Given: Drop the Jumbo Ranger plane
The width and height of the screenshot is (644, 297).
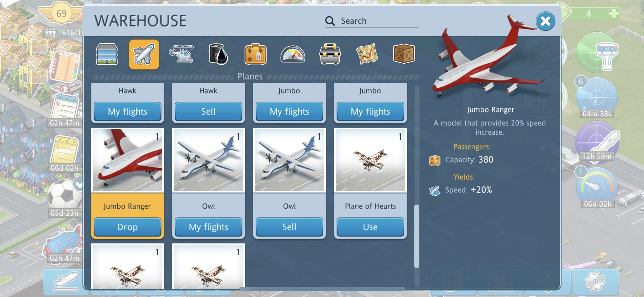Looking at the screenshot, I should pyautogui.click(x=127, y=227).
